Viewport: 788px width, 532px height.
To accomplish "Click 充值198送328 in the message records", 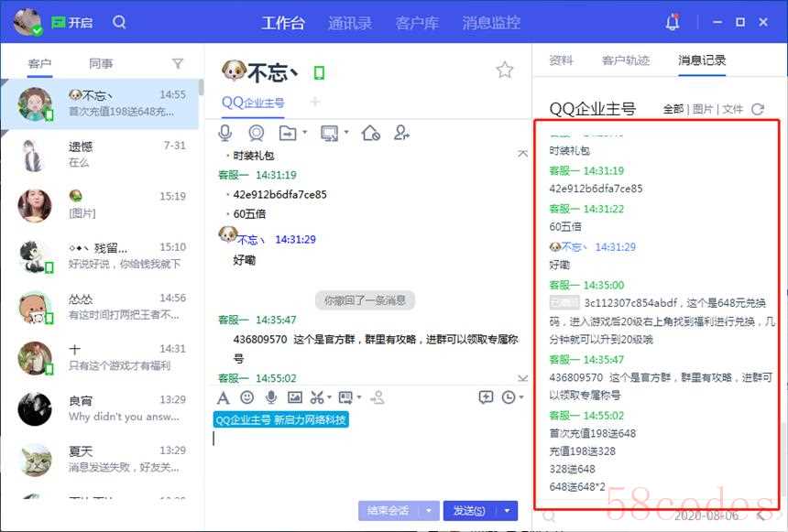I will click(582, 451).
